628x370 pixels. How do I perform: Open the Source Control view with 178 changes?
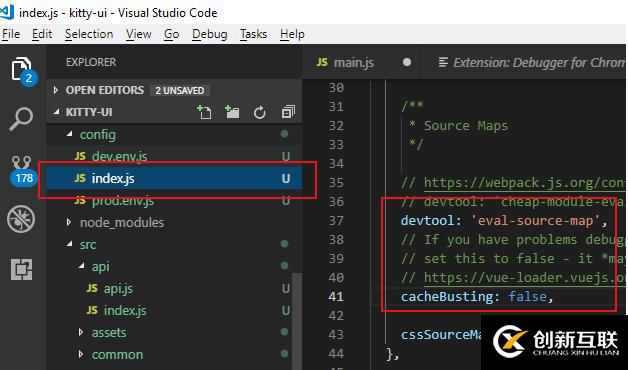pyautogui.click(x=23, y=170)
